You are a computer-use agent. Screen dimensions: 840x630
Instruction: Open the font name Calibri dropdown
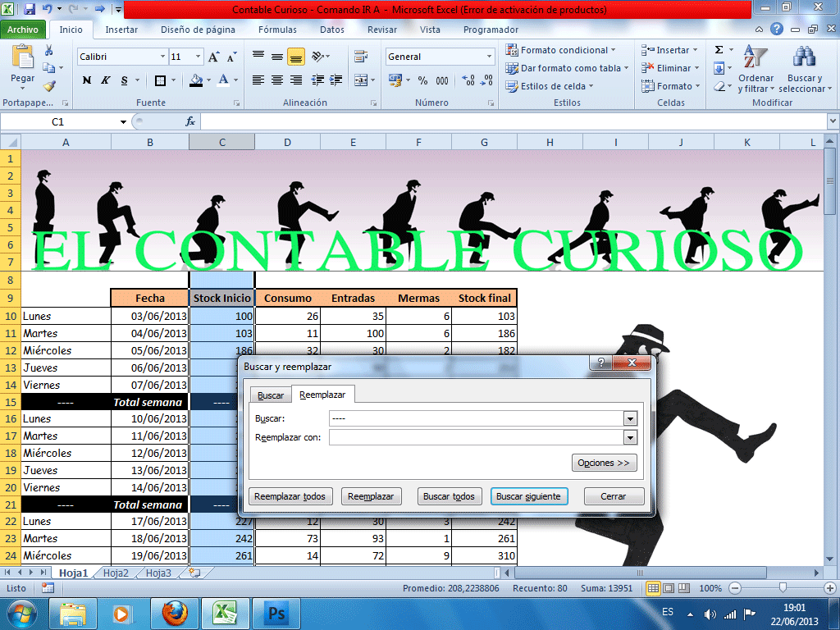[x=162, y=57]
